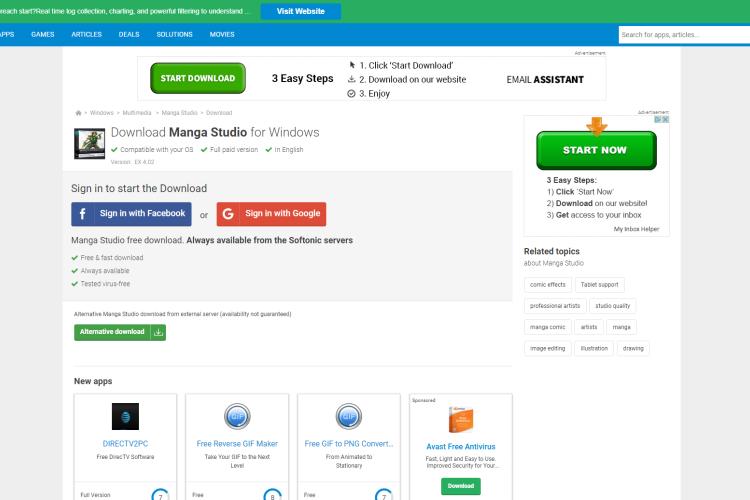Open the Avast Free Antivirus icon
The width and height of the screenshot is (750, 500).
coord(461,419)
